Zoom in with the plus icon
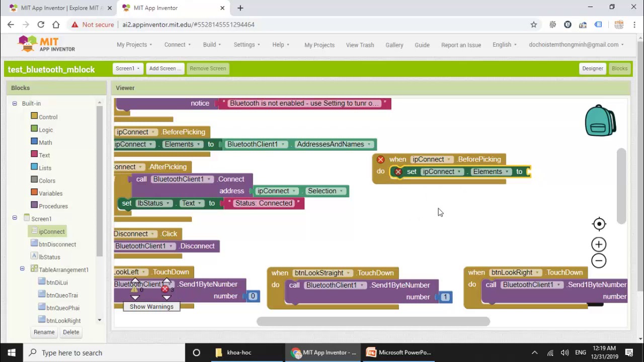 click(599, 245)
